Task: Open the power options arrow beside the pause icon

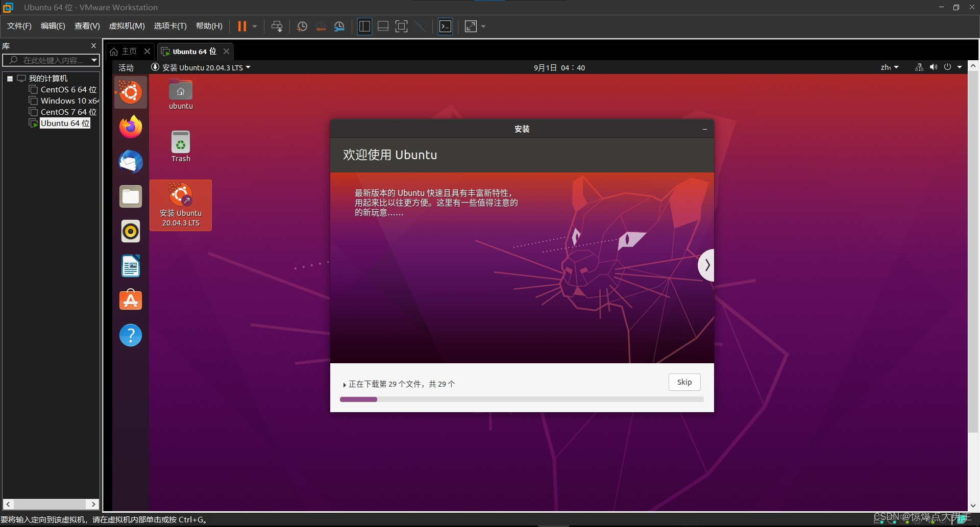Action: [254, 26]
